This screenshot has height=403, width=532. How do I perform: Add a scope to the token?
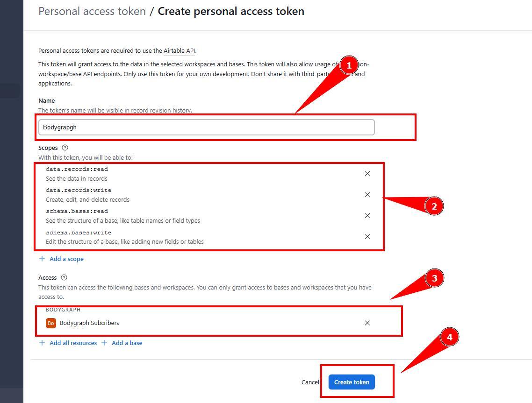pyautogui.click(x=66, y=259)
